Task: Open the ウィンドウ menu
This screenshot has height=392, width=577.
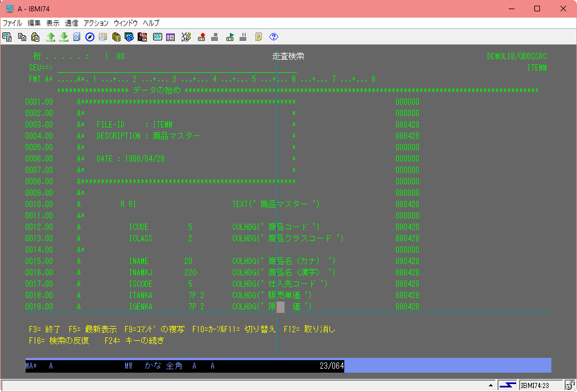Action: click(x=126, y=23)
